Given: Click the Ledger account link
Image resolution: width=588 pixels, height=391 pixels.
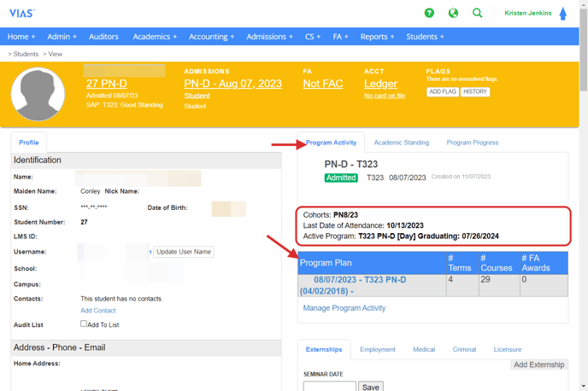Looking at the screenshot, I should tap(380, 84).
